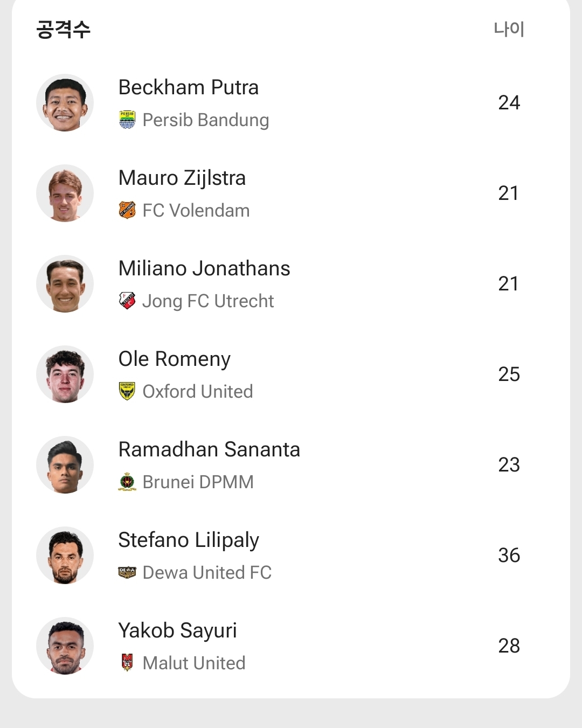Screen dimensions: 582x728
Task: Open the Jong FC Utrecht team name
Action: pos(208,301)
